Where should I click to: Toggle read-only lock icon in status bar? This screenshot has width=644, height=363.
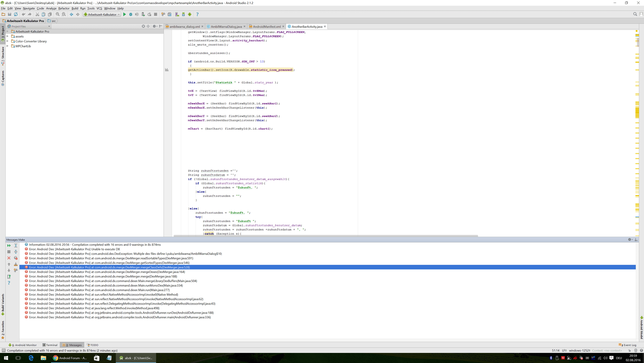629,351
